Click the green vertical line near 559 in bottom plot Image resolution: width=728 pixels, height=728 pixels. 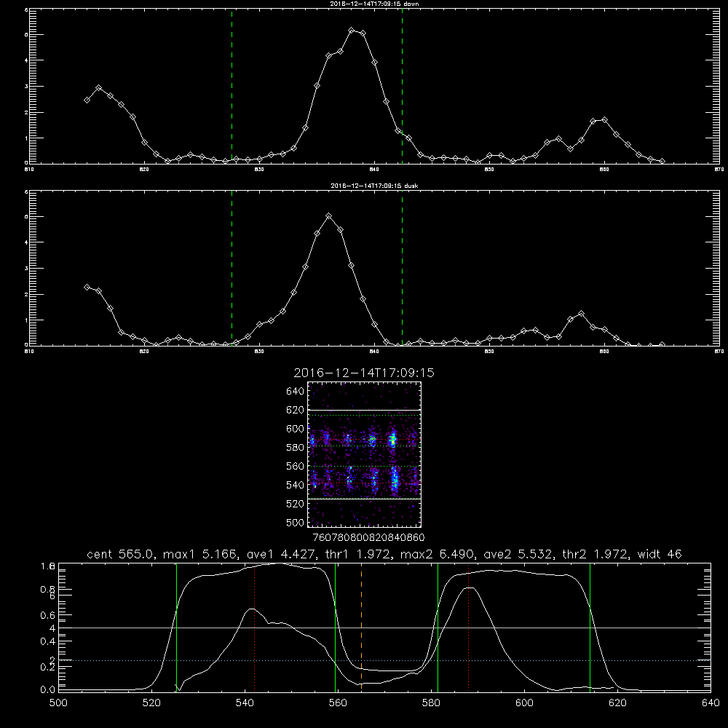tap(335, 628)
